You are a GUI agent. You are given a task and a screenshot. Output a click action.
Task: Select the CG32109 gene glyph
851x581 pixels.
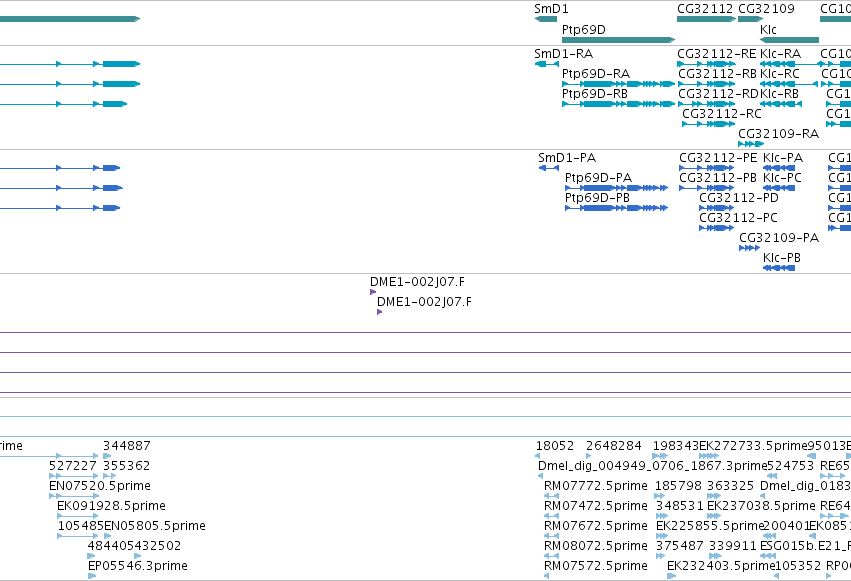751,19
